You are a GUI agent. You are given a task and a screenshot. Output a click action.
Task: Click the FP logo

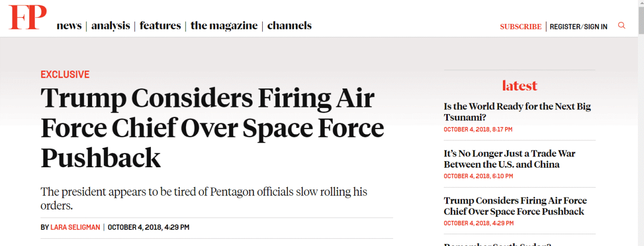tap(28, 18)
